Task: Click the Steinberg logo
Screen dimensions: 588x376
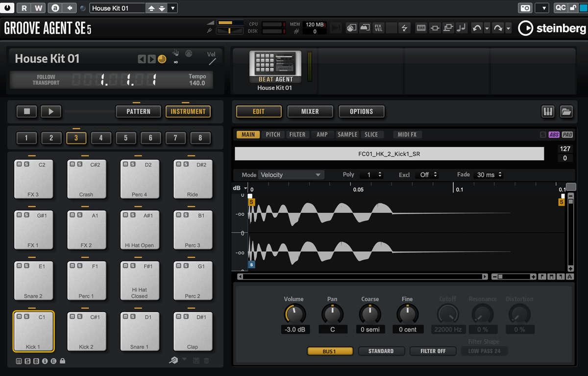Action: [551, 28]
